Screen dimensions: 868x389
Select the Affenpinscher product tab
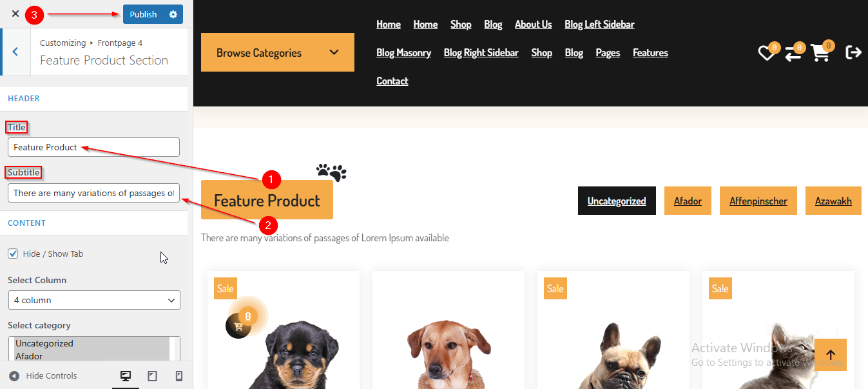pos(758,201)
